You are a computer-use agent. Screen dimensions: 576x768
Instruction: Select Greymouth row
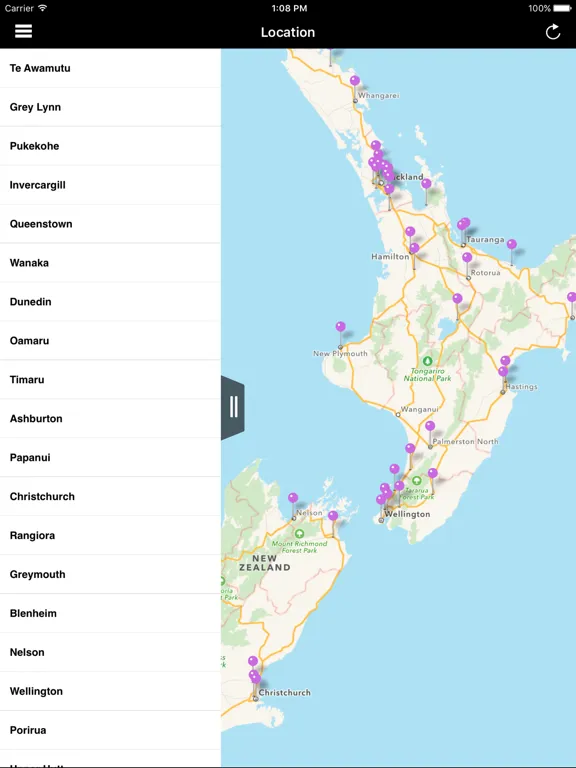[x=110, y=574]
